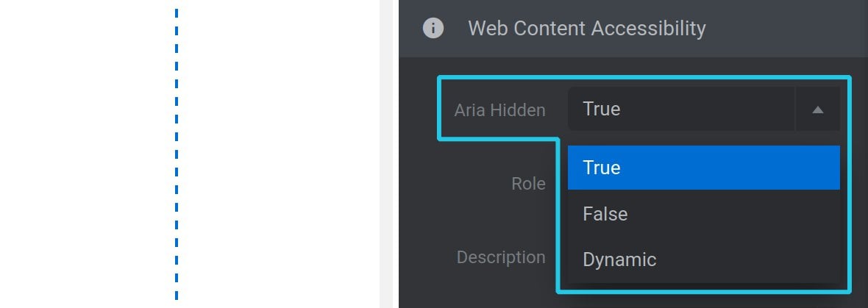868x308 pixels.
Task: Collapse the Aria Hidden dropdown with the triangle arrow
Action: [818, 110]
